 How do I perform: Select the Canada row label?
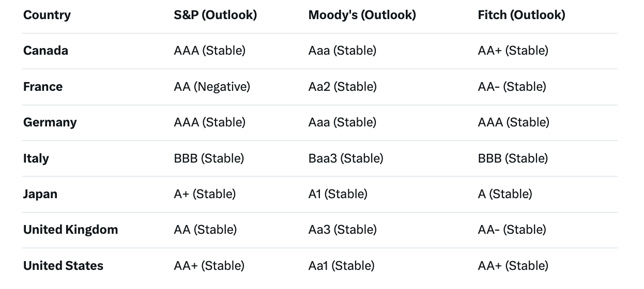pos(45,51)
